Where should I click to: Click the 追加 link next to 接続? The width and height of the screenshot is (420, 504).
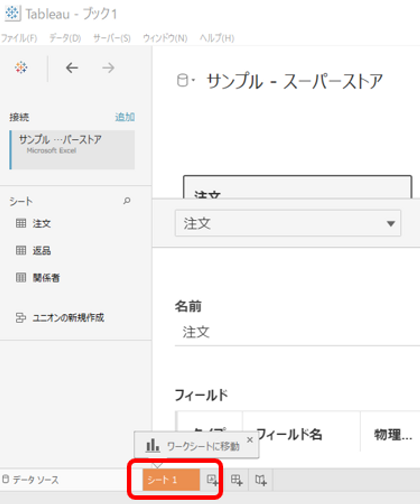[x=125, y=116]
